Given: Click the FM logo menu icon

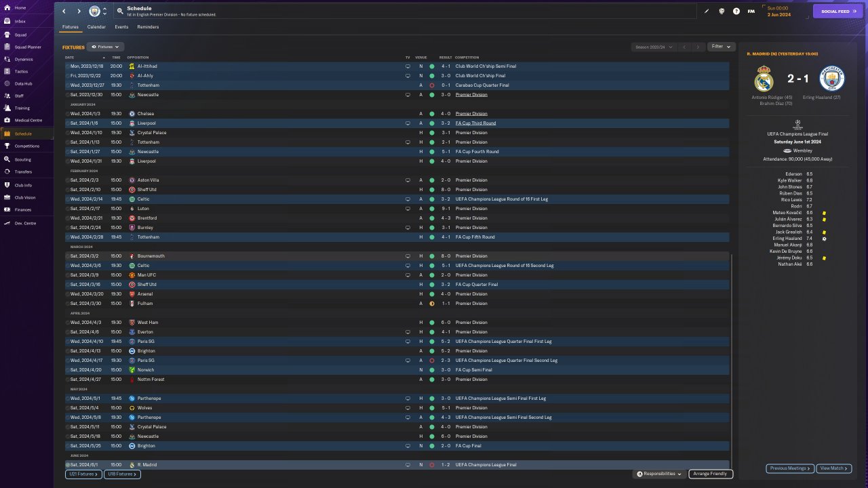Looking at the screenshot, I should point(751,11).
